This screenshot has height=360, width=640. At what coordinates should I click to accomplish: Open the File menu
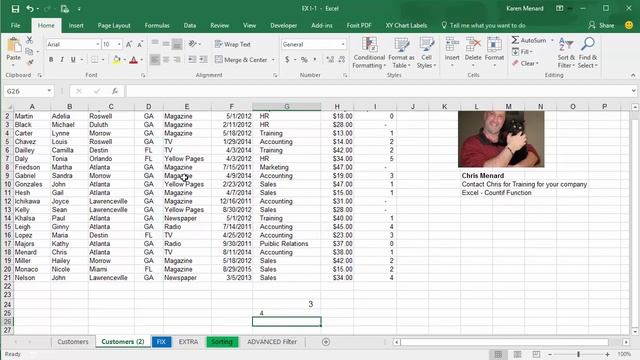[16, 25]
